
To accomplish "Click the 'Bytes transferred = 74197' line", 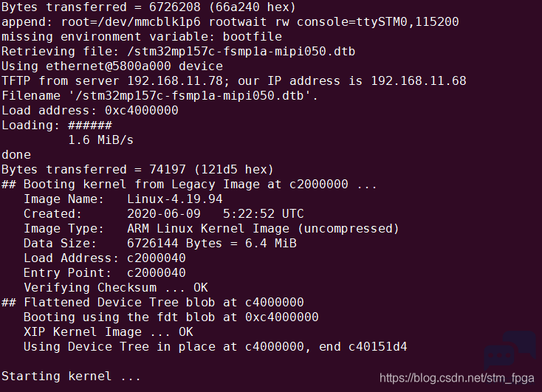I will tap(137, 169).
